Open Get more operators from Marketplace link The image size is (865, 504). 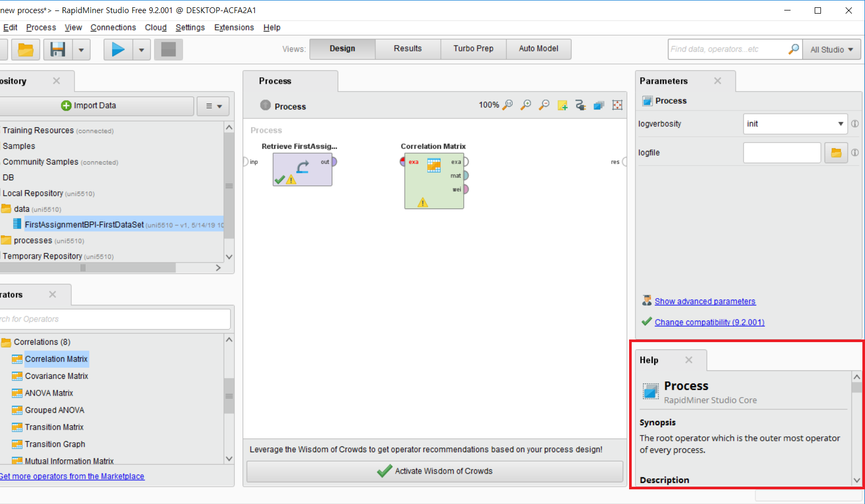coord(72,476)
